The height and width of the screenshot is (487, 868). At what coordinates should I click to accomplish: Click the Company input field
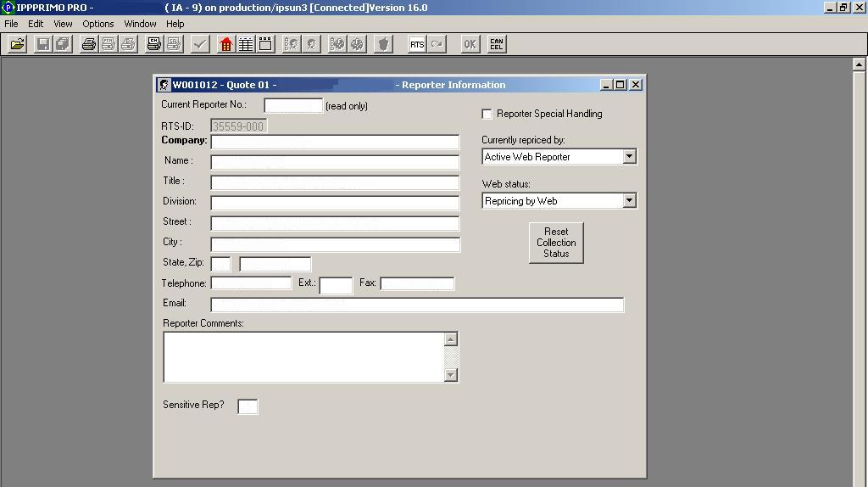335,142
